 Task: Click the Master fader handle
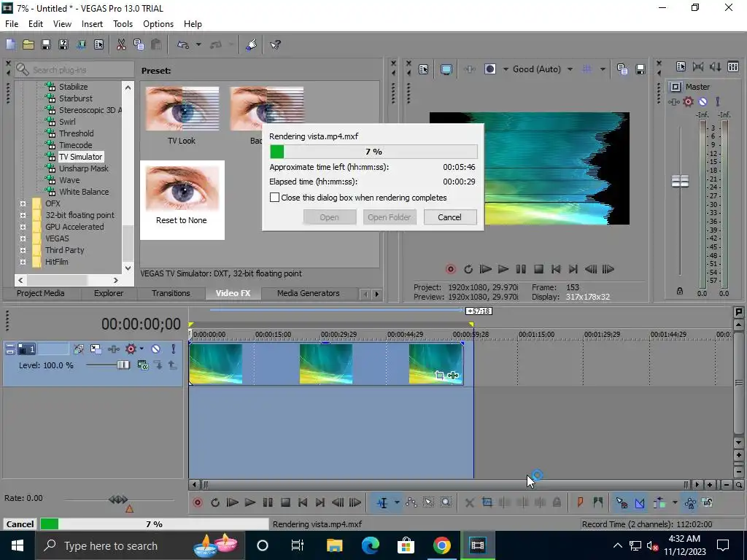pyautogui.click(x=680, y=181)
